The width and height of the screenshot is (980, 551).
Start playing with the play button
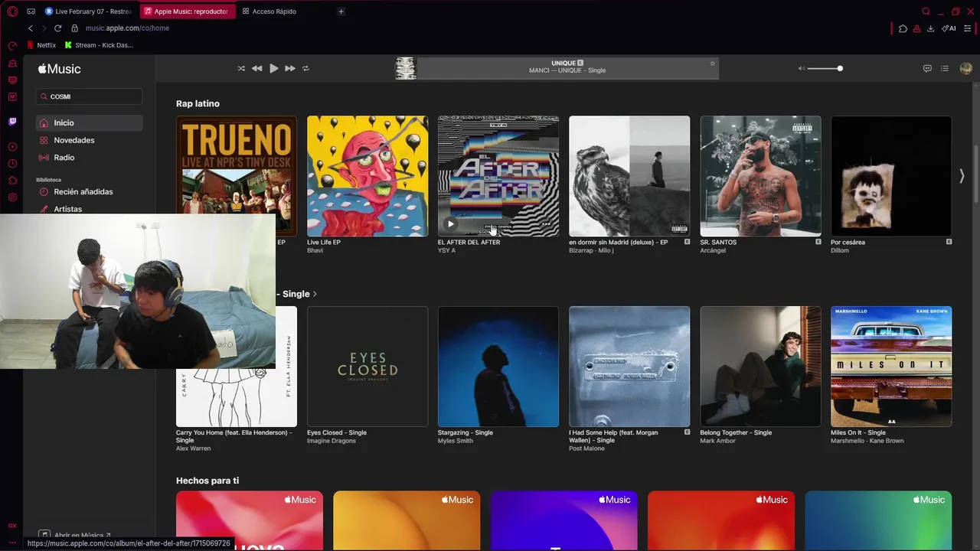(273, 69)
